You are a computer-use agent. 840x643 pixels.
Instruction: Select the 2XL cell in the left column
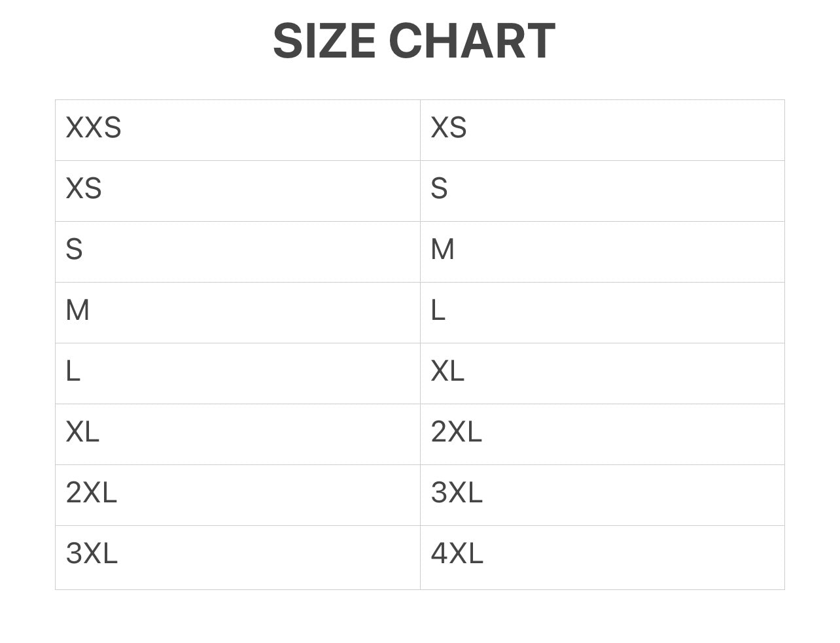(91, 493)
